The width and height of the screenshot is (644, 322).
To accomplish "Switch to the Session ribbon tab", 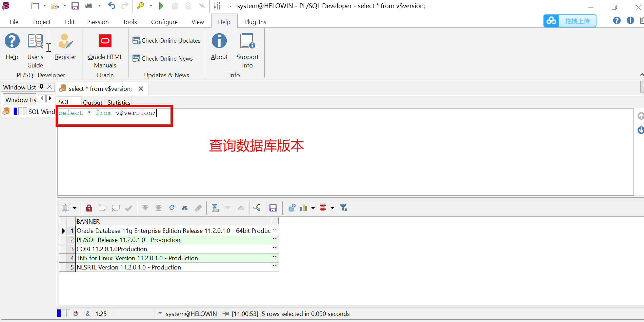I will (99, 22).
